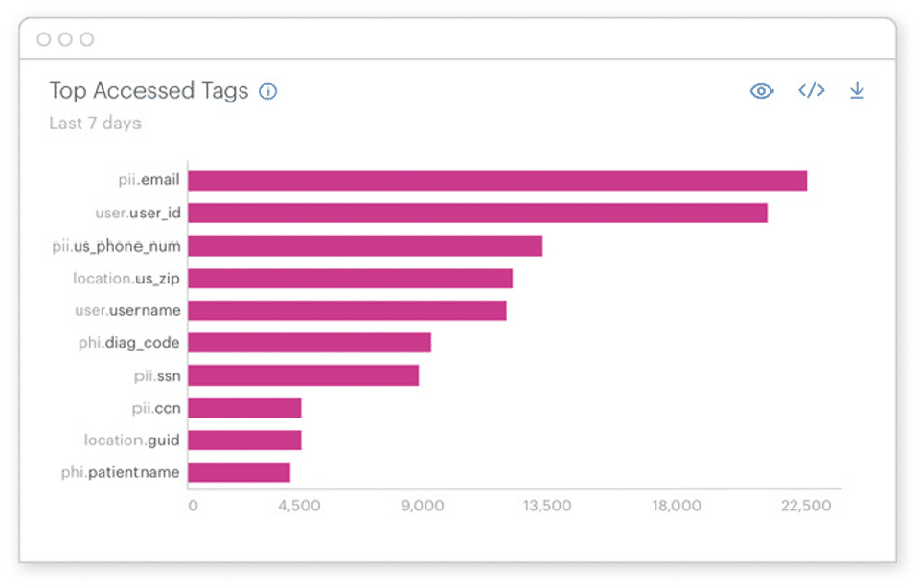Click the location.us_zip bar
The width and height of the screenshot is (920, 588).
351,279
